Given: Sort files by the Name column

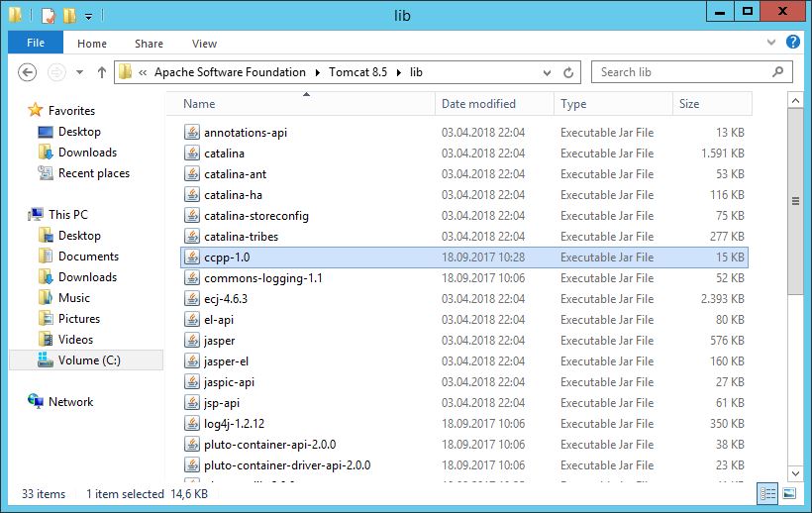Looking at the screenshot, I should tap(307, 104).
